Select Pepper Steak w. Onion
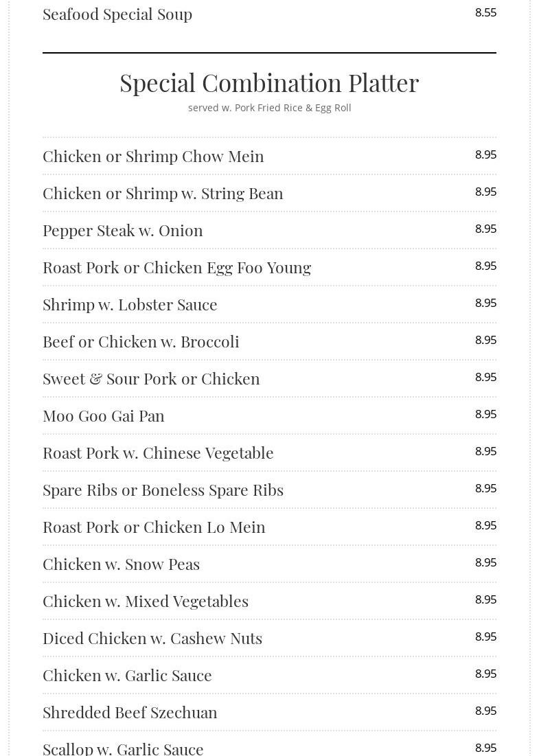The image size is (539, 756). point(123,230)
